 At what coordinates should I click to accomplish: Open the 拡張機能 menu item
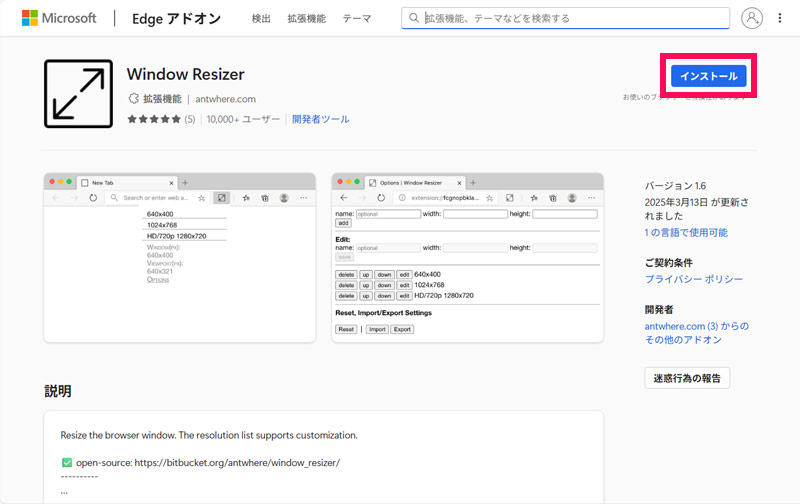306,19
